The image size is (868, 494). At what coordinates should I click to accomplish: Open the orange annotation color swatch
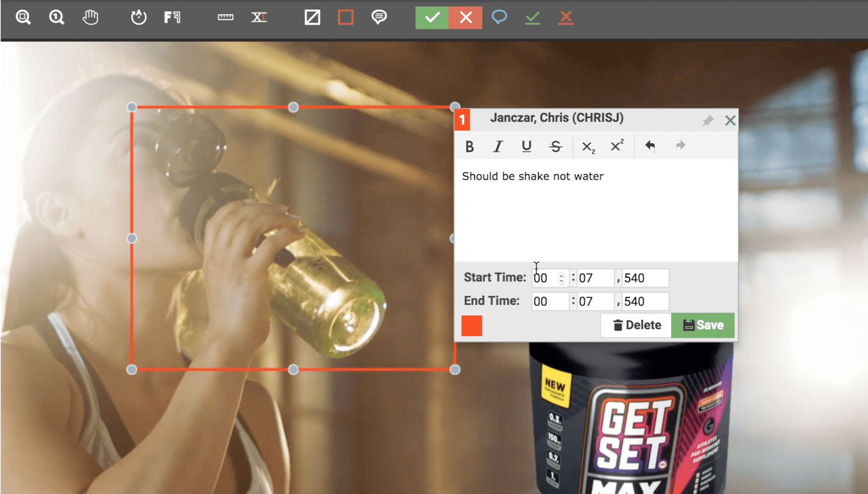click(472, 326)
